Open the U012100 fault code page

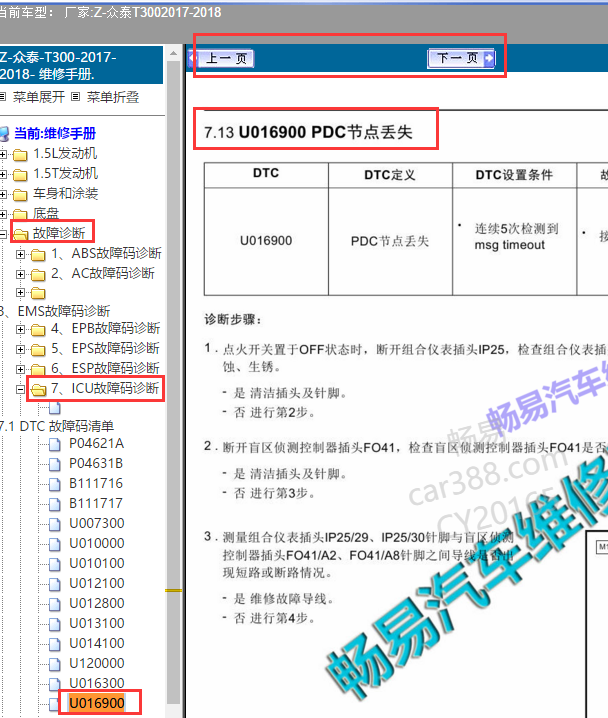pos(97,583)
